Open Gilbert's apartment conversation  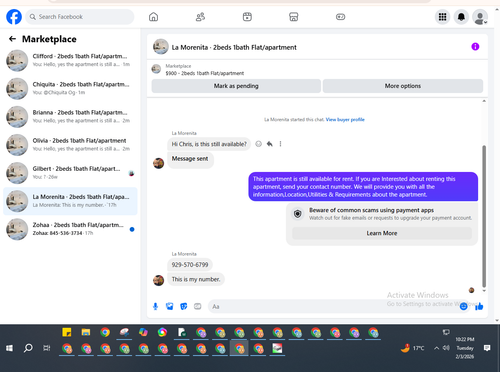click(70, 173)
